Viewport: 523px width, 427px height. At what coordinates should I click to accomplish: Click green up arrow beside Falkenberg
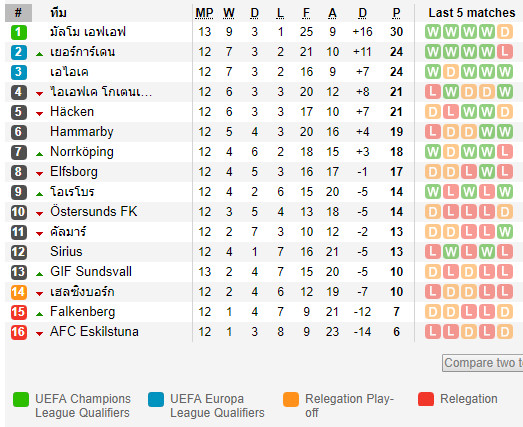(x=39, y=314)
